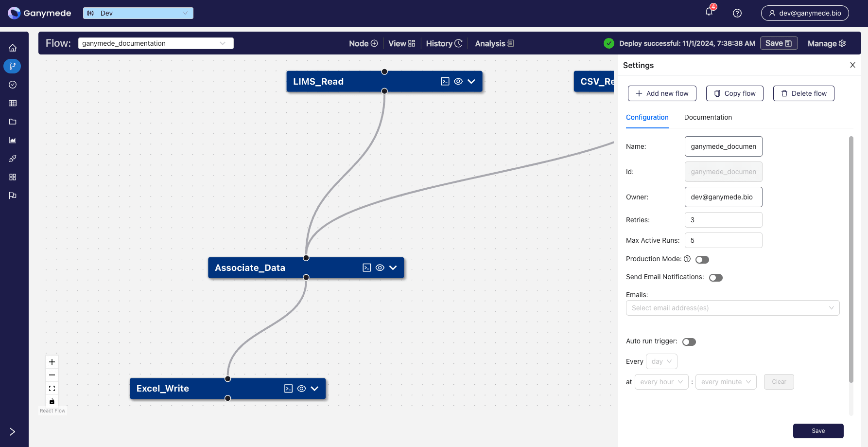Close the Settings panel
Screen dimensions: 868x447
click(x=852, y=65)
